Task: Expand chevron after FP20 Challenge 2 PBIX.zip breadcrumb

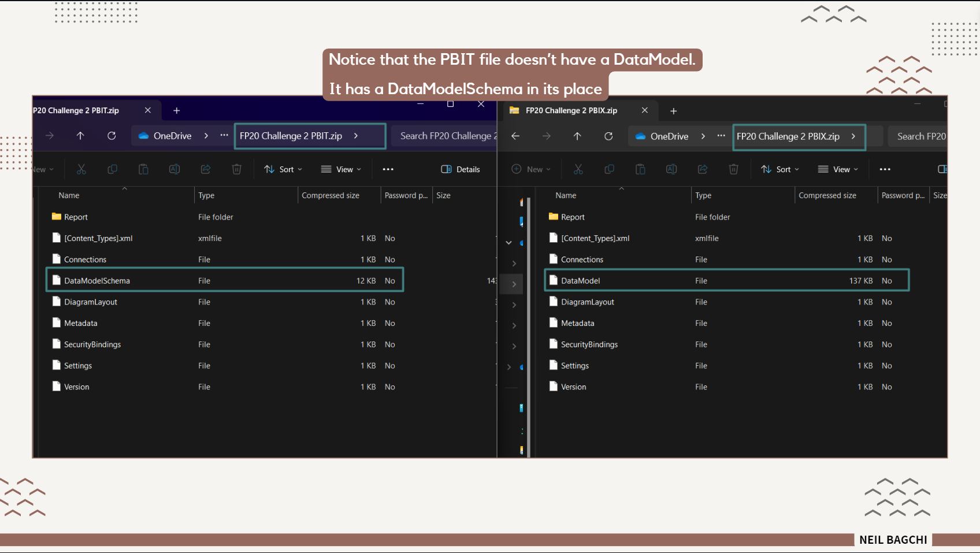Action: point(853,136)
